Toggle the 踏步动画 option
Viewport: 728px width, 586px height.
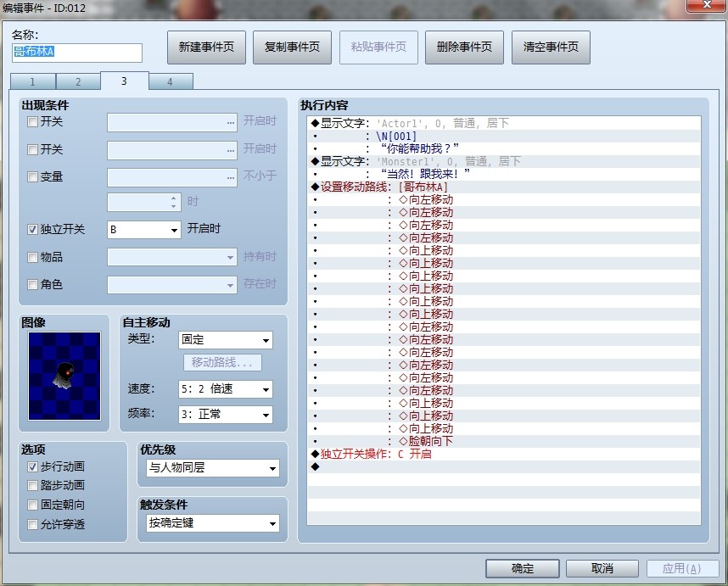[x=32, y=485]
